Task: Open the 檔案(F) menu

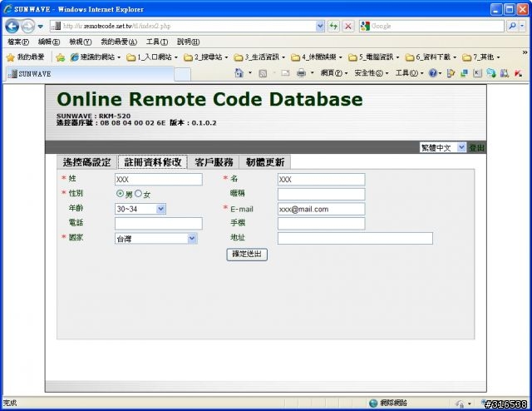Action: click(18, 42)
